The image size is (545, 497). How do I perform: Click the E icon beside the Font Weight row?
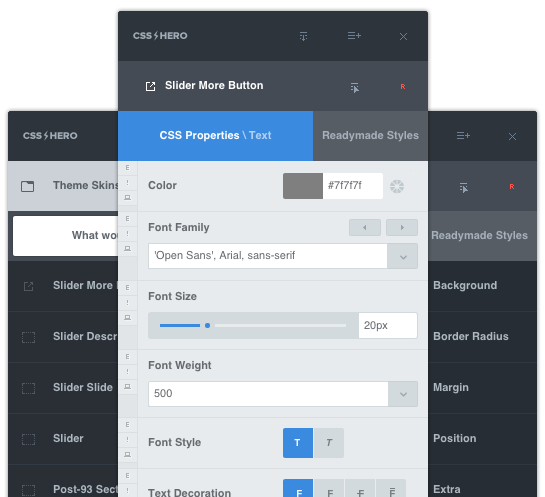(x=128, y=357)
